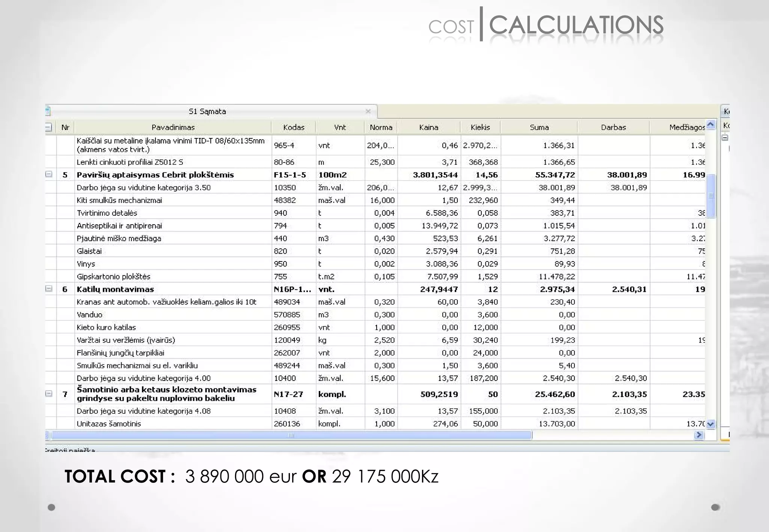Sort by the Nr column header
The width and height of the screenshot is (769, 532).
[65, 128]
